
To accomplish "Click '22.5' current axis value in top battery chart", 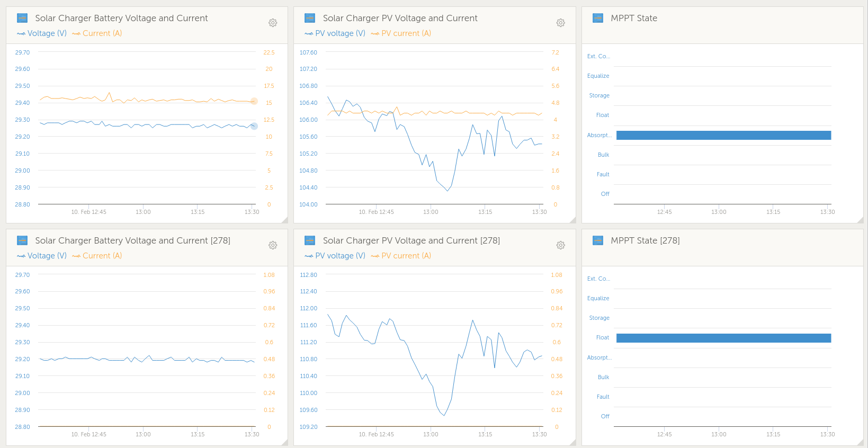I will click(x=269, y=52).
